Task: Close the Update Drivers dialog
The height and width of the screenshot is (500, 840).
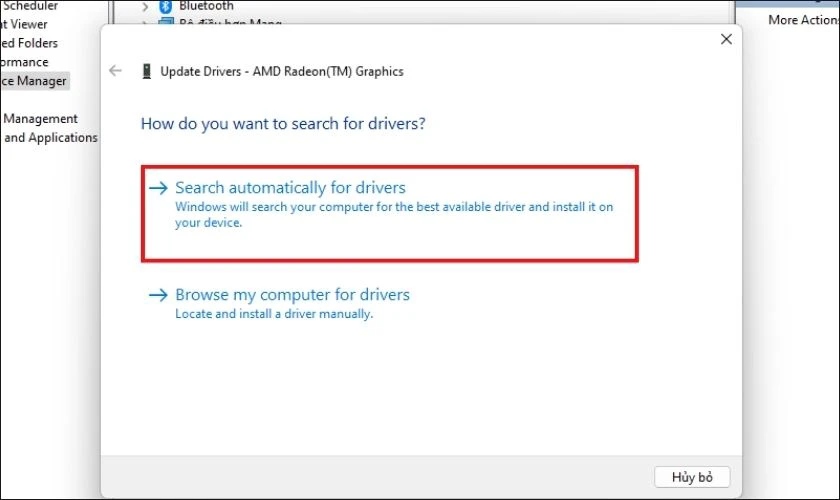Action: [726, 39]
